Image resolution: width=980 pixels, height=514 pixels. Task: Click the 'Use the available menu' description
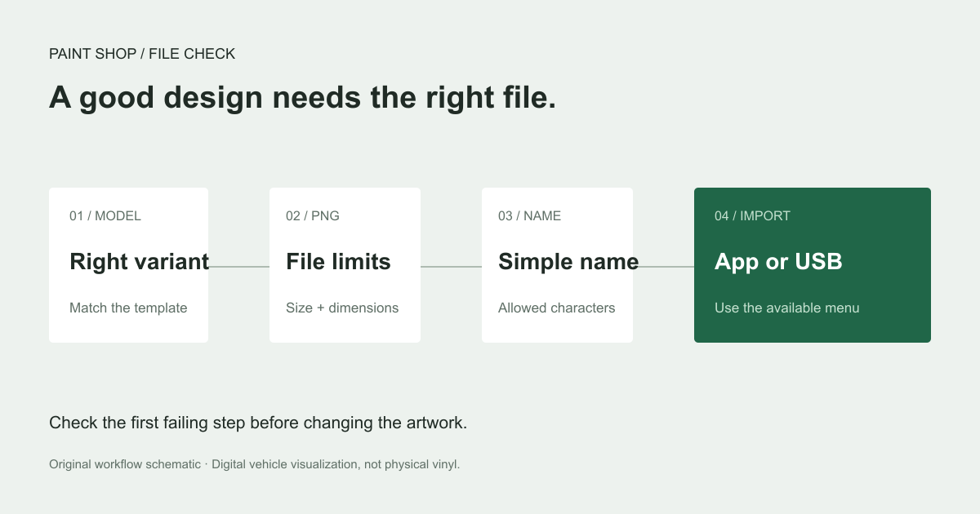click(787, 308)
